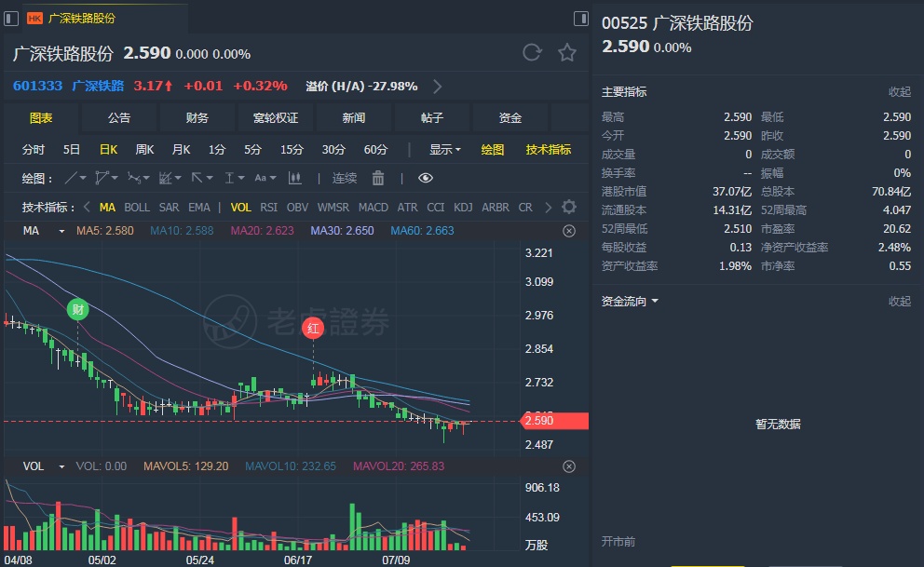Enable the KDJ sub-indicator
This screenshot has height=567, width=924.
pos(463,208)
